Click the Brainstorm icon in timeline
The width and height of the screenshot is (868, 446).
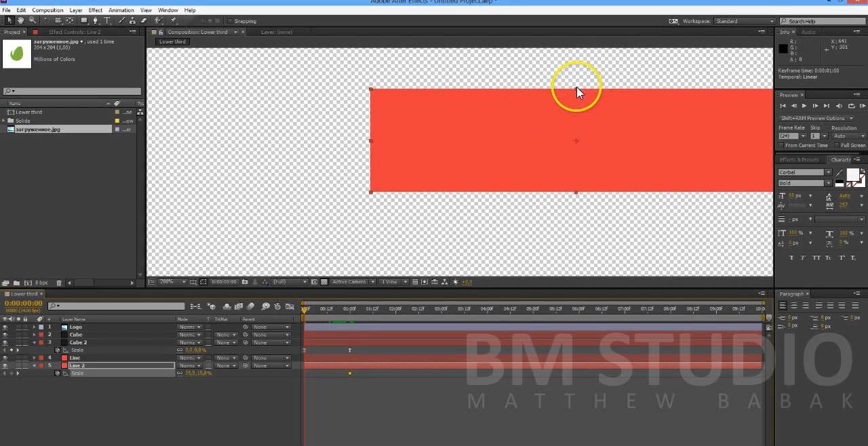tap(266, 306)
